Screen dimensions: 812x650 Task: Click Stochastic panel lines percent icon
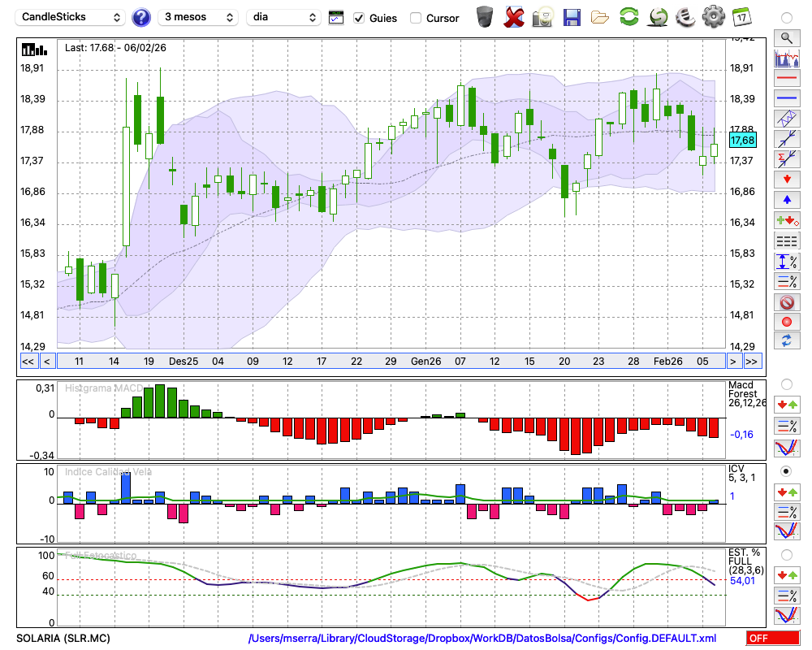point(787,595)
